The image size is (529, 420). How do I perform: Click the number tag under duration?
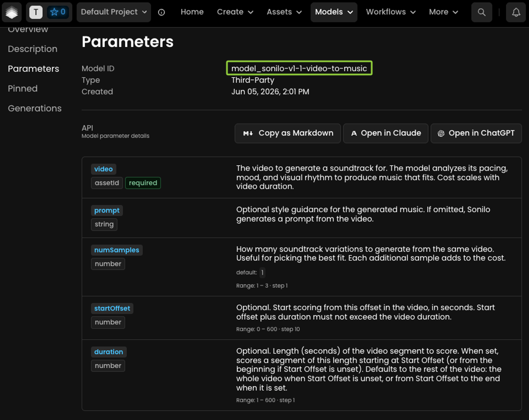pos(108,366)
